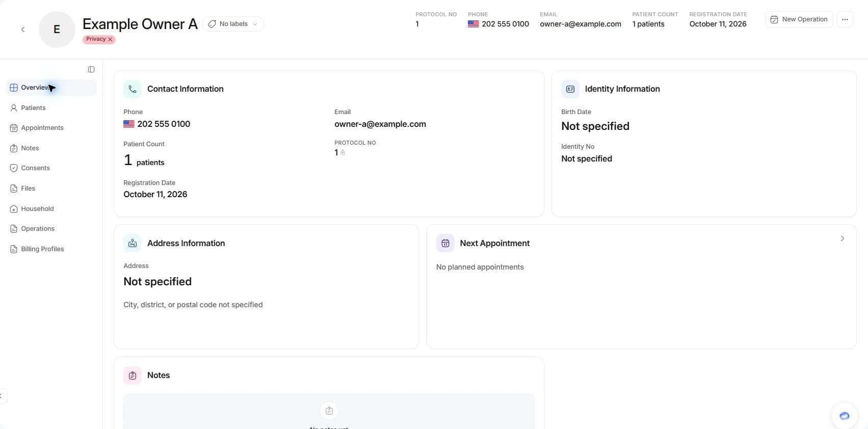Image resolution: width=868 pixels, height=429 pixels.
Task: Click the owner avatar with letter E
Action: (x=57, y=30)
